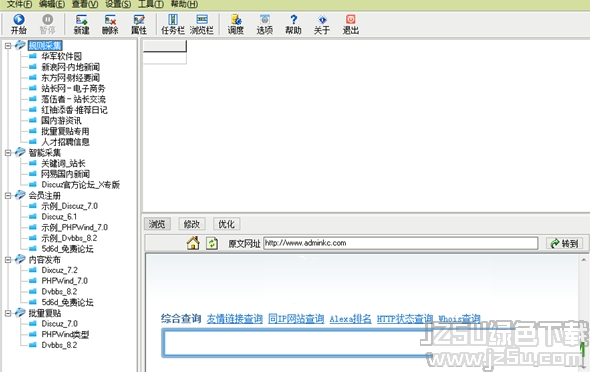Collapse the 会员注册 tree node
590x372 pixels.
8,195
